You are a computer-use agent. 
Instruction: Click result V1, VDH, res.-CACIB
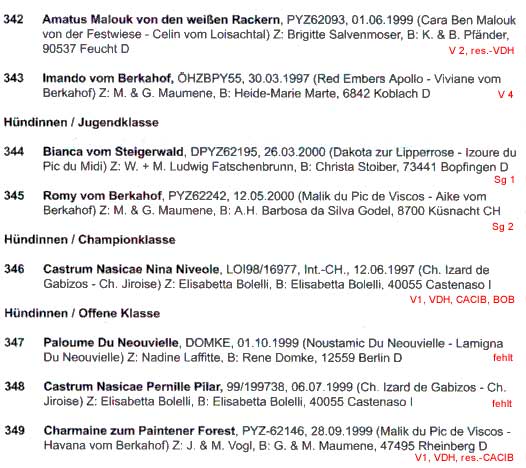click(464, 458)
